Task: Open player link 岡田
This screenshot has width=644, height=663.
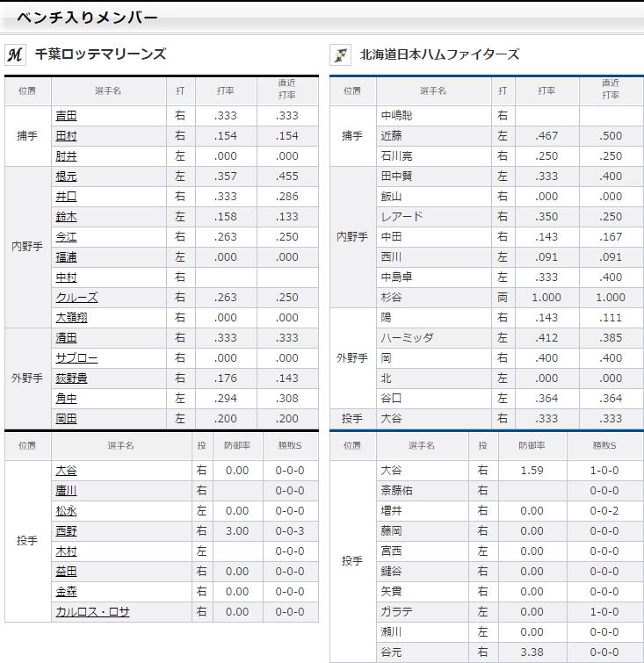Action: 67,419
